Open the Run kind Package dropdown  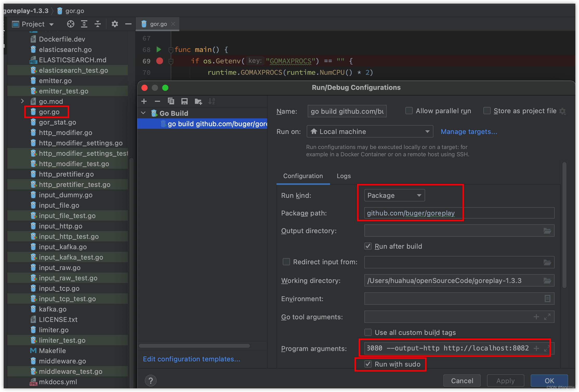coord(394,195)
